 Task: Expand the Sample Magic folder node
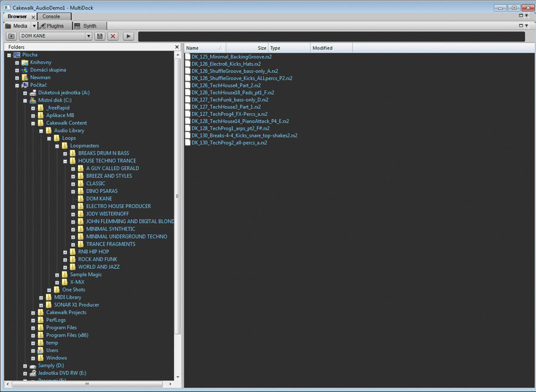click(x=57, y=275)
